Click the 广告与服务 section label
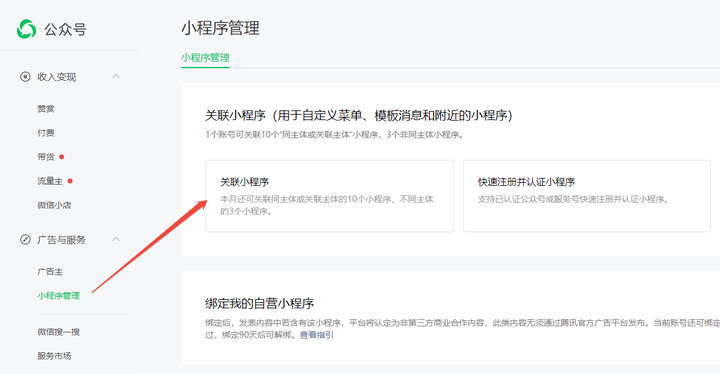 [x=62, y=239]
